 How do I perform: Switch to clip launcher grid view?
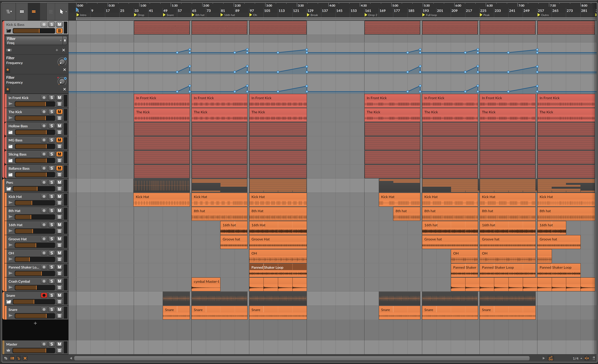tap(22, 11)
